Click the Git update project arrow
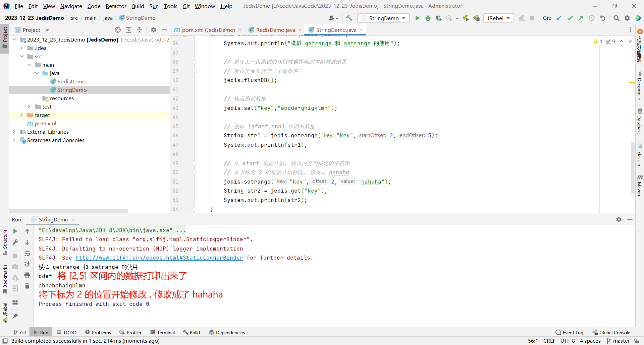 tap(559, 18)
